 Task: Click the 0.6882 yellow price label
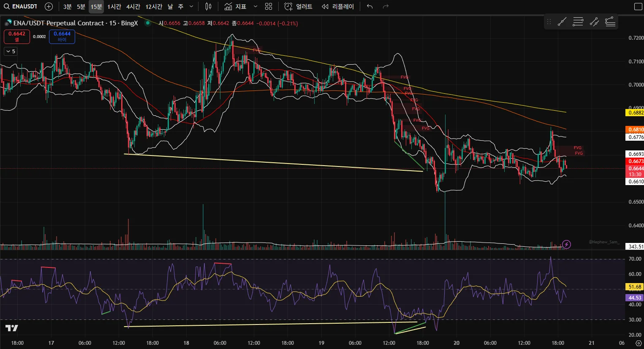[x=635, y=113]
